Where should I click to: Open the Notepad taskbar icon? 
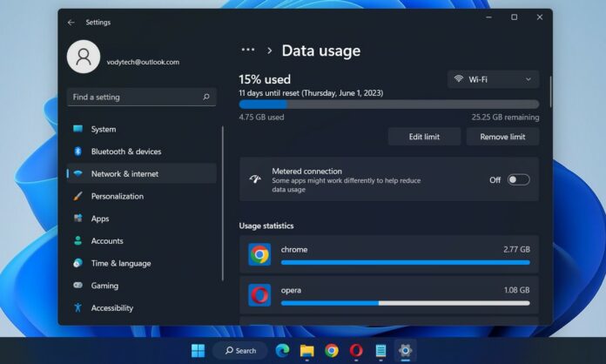click(x=380, y=350)
